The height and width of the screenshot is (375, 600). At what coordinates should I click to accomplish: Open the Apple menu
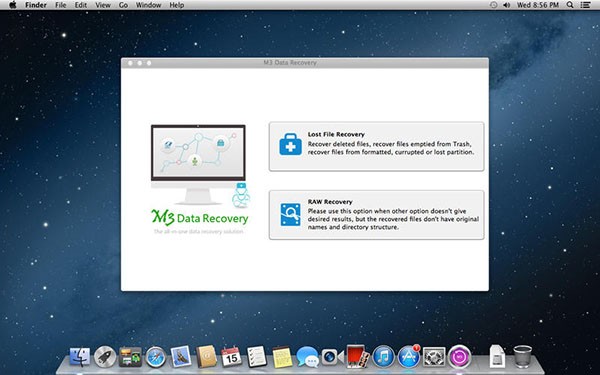pos(13,5)
